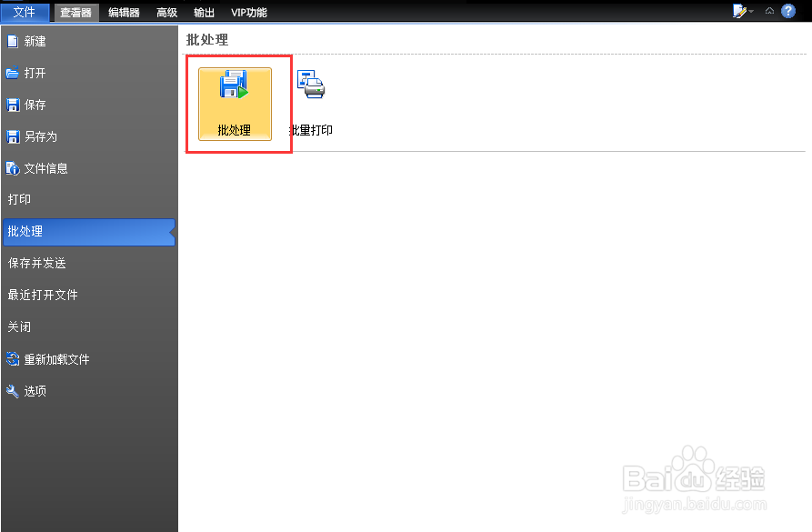Click the 新建 new document icon

point(13,41)
